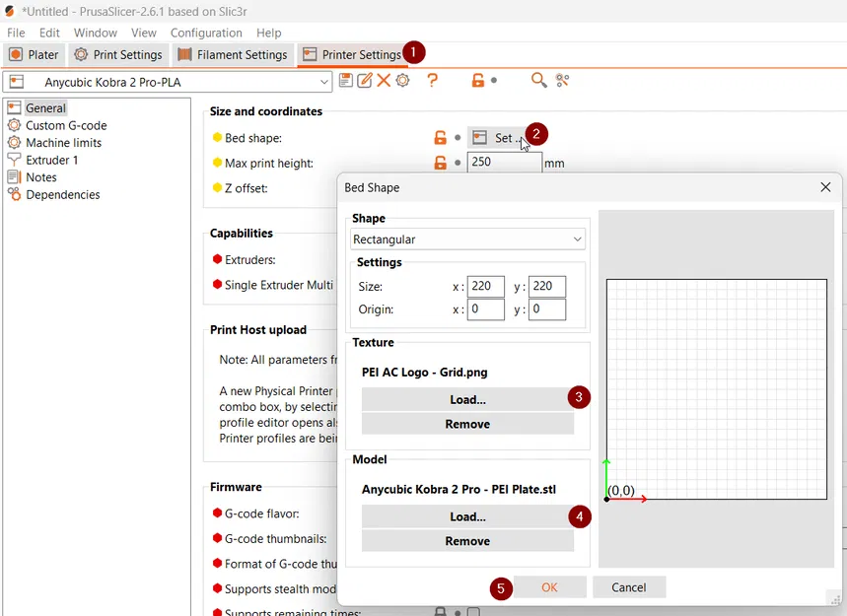The image size is (847, 616).
Task: Open the Print Settings tab
Action: [x=118, y=55]
